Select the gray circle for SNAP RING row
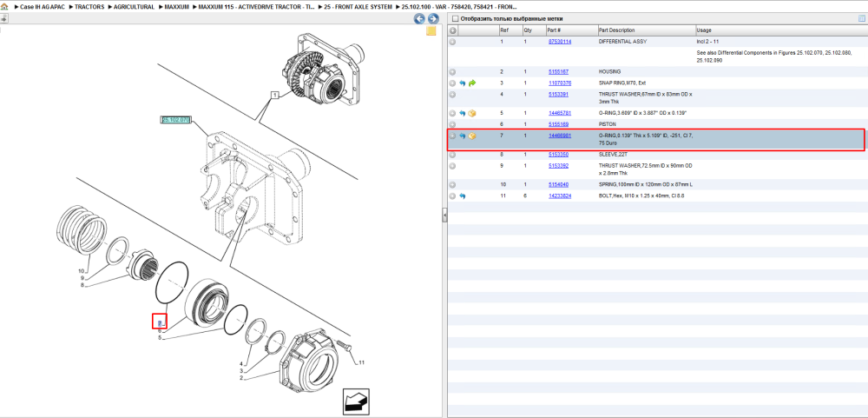The image size is (868, 418). [x=453, y=83]
